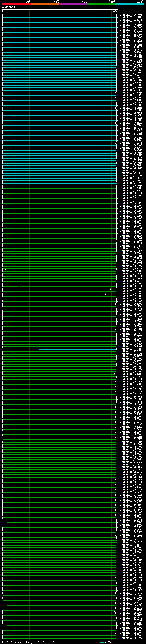Select the UniRef100_Q43177 label
Screen dimensions: 146x644
[131, 158]
